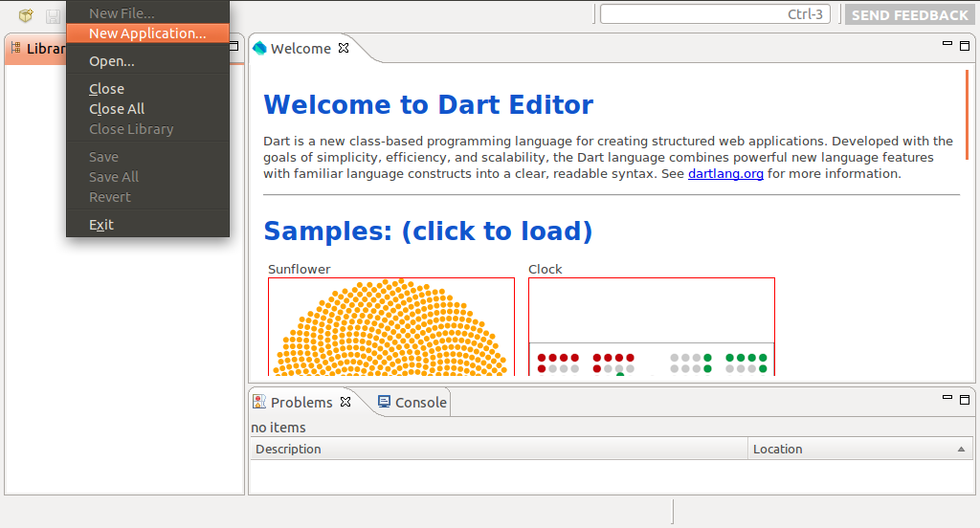Maximize the Libraries panel

click(234, 46)
